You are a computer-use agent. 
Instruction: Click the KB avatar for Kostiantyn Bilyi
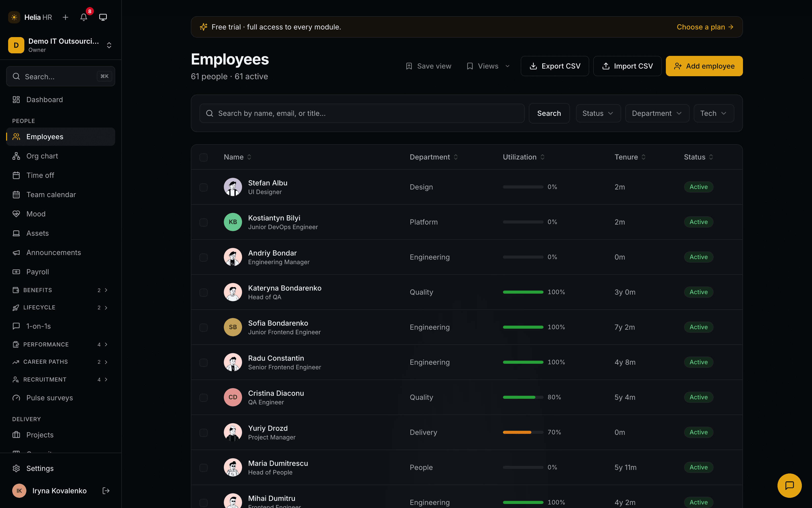(233, 222)
